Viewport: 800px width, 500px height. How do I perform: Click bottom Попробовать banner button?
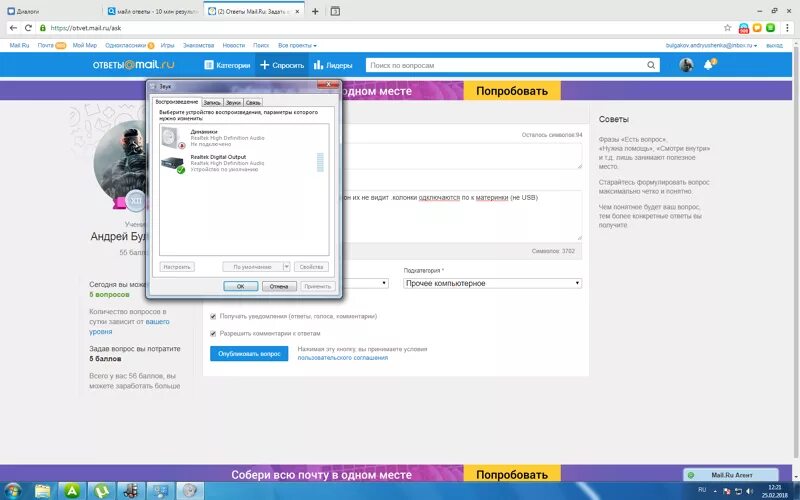point(512,474)
